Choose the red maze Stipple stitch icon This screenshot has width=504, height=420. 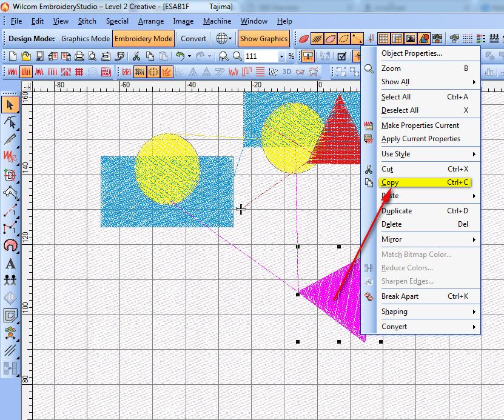106,72
